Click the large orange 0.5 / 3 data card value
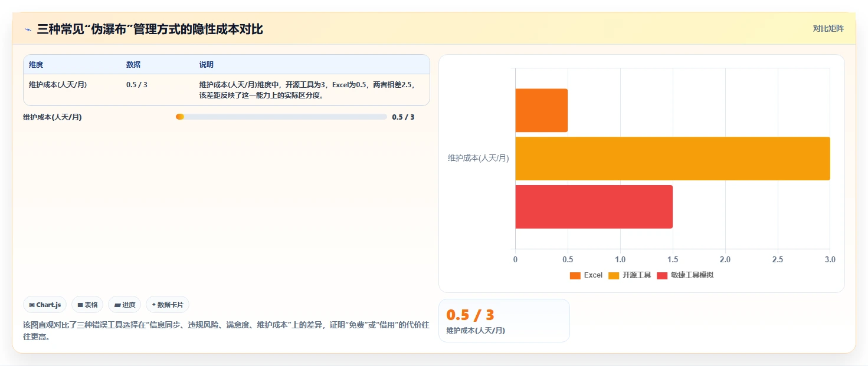The image size is (868, 366). tap(470, 315)
